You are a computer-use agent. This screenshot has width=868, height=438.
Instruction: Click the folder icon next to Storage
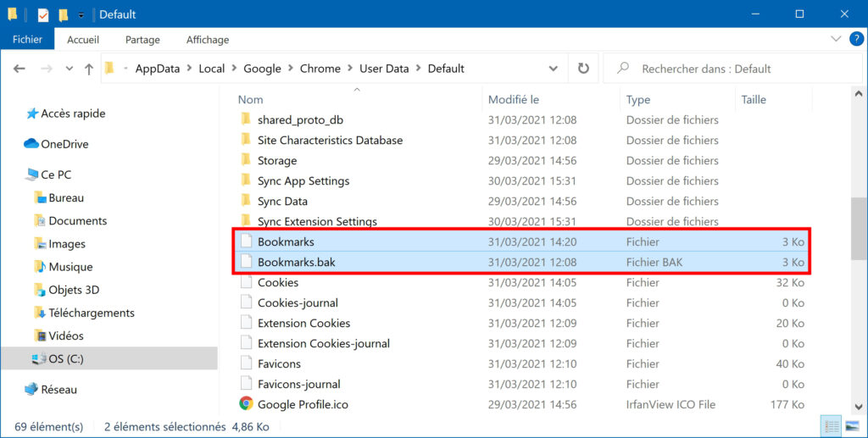247,160
